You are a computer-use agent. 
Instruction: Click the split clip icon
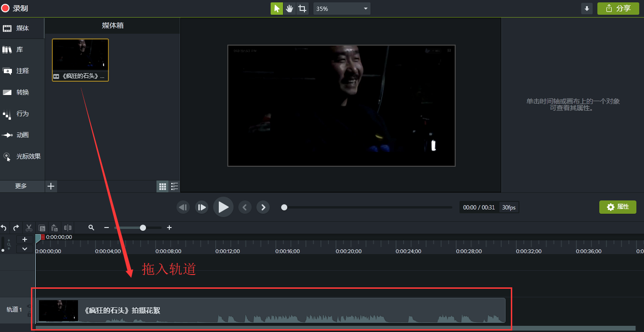(68, 228)
